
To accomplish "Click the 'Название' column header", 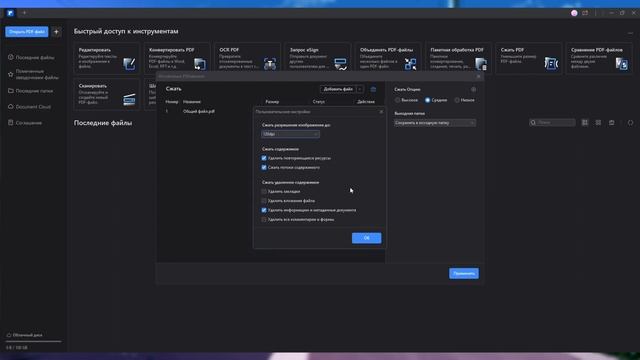I will pyautogui.click(x=192, y=102).
